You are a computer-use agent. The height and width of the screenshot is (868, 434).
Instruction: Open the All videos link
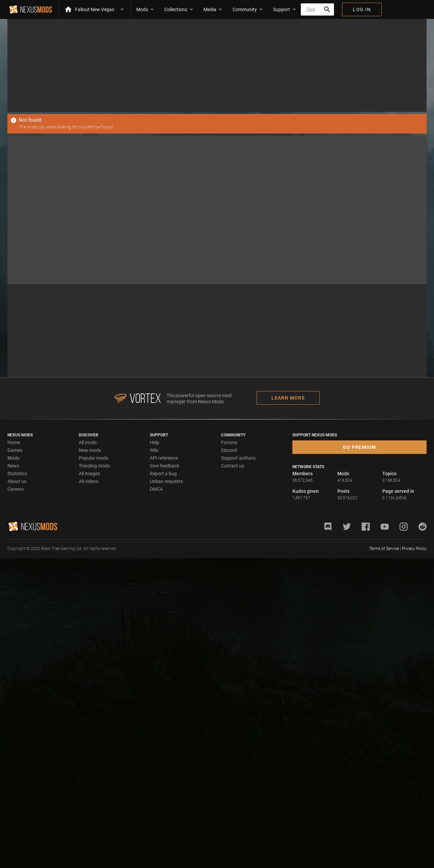click(89, 481)
